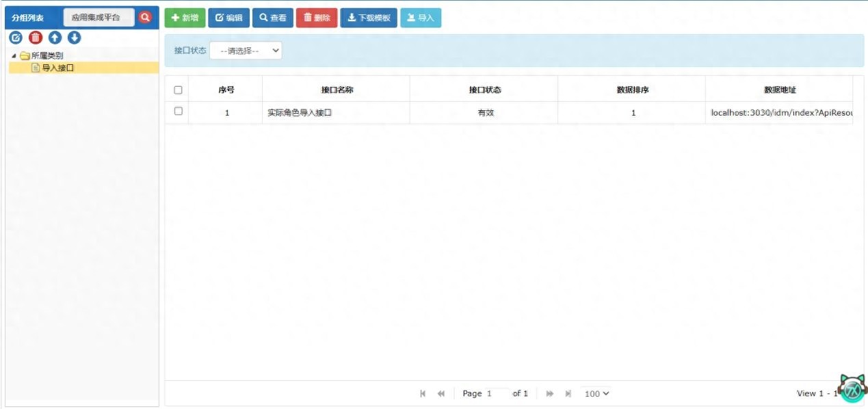Viewport: 868px width, 409px height.
Task: Click the 数据地址 column header
Action: [780, 90]
